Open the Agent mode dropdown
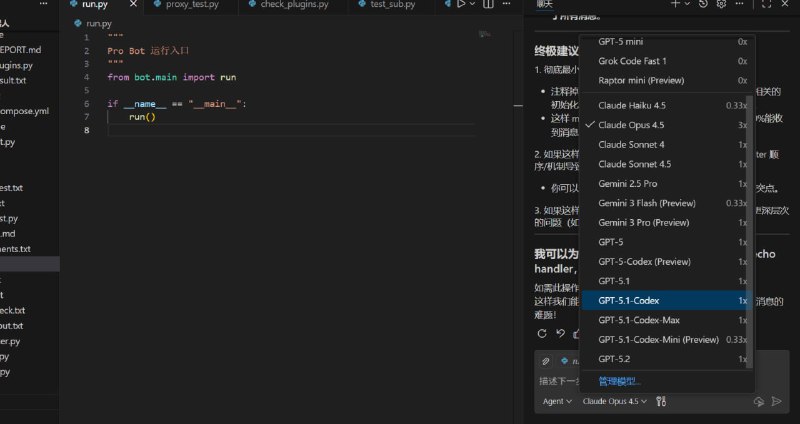The width and height of the screenshot is (800, 424). point(557,402)
